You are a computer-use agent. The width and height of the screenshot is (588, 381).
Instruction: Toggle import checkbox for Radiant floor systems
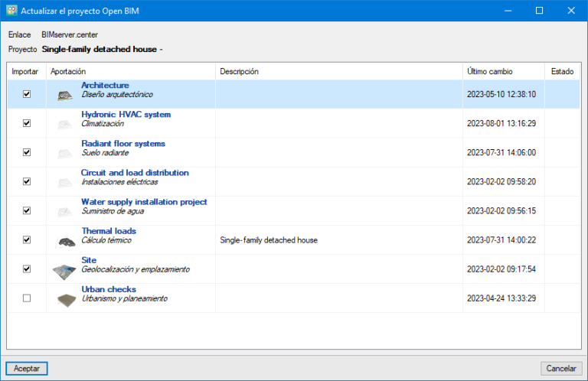coord(27,152)
